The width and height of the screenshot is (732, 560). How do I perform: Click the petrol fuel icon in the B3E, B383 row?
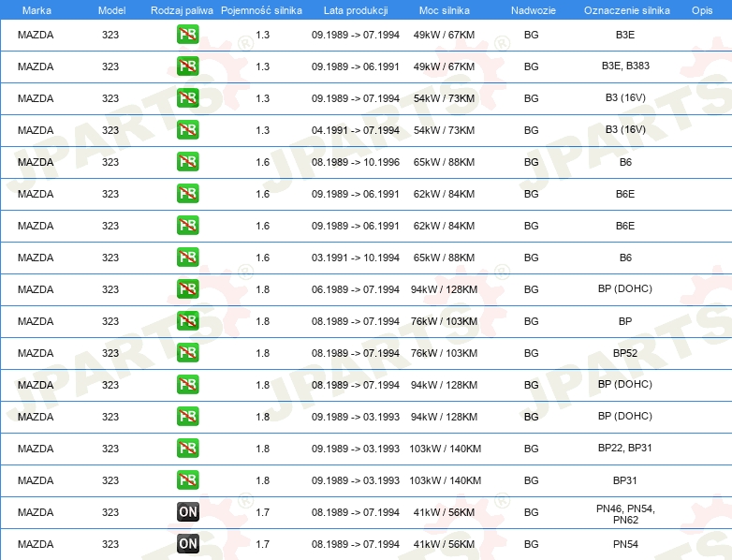pos(187,66)
